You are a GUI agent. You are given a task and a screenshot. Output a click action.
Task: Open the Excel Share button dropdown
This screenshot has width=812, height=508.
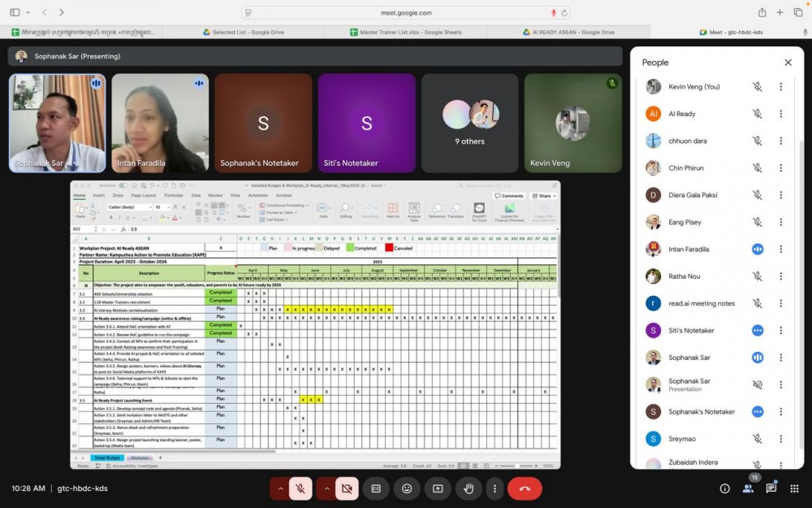[x=544, y=196]
